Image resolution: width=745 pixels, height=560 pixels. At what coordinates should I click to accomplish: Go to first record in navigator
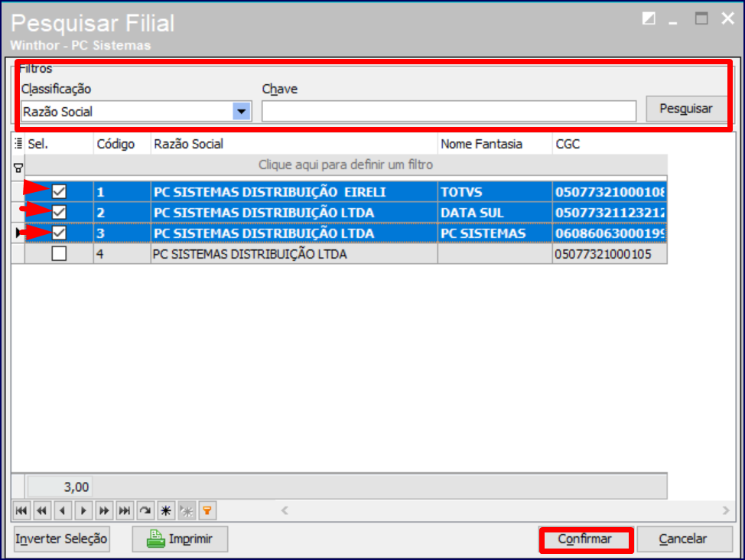(21, 511)
